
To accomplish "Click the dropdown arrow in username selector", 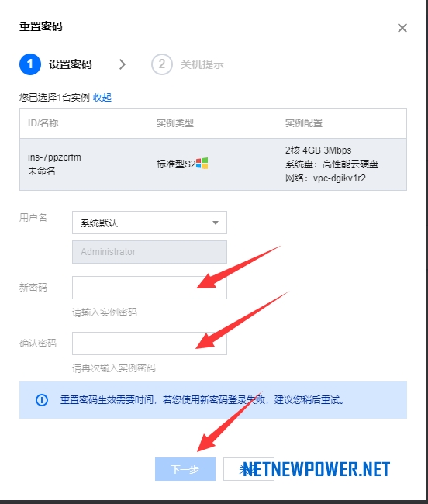I will pyautogui.click(x=216, y=223).
